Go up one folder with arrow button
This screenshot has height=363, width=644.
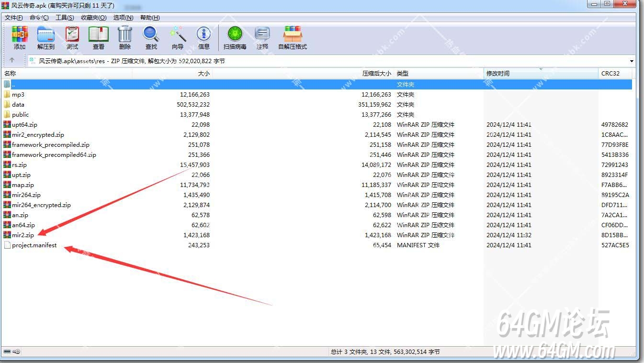pos(12,61)
